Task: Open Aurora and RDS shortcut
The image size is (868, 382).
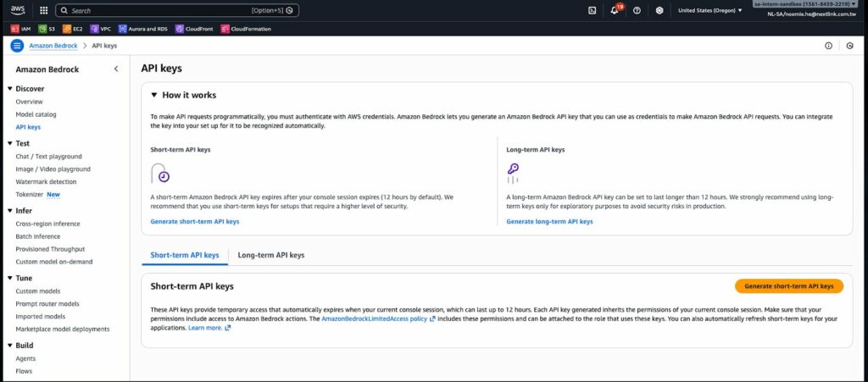Action: pos(142,29)
